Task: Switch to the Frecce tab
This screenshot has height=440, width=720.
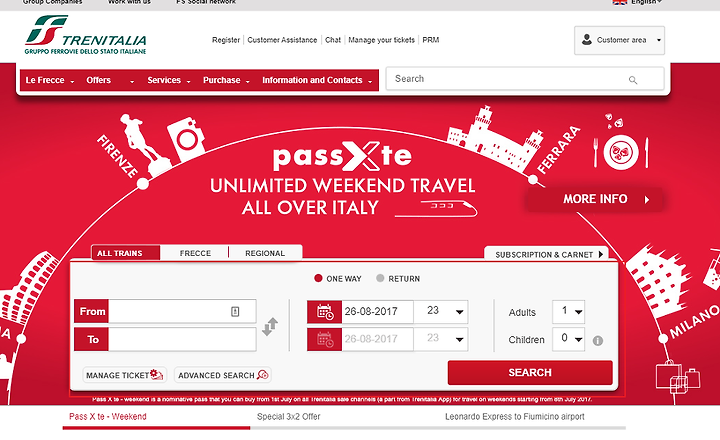Action: (195, 253)
